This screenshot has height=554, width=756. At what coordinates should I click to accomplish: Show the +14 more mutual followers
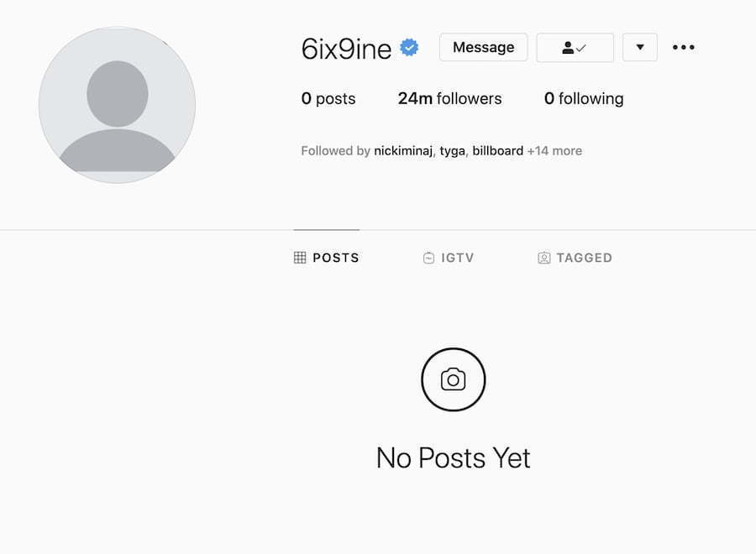click(x=554, y=151)
